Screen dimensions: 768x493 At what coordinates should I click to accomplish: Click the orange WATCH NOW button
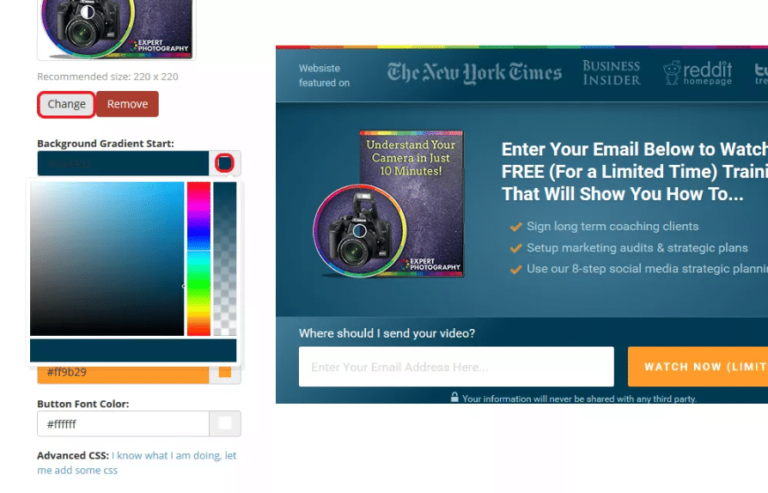pyautogui.click(x=698, y=367)
